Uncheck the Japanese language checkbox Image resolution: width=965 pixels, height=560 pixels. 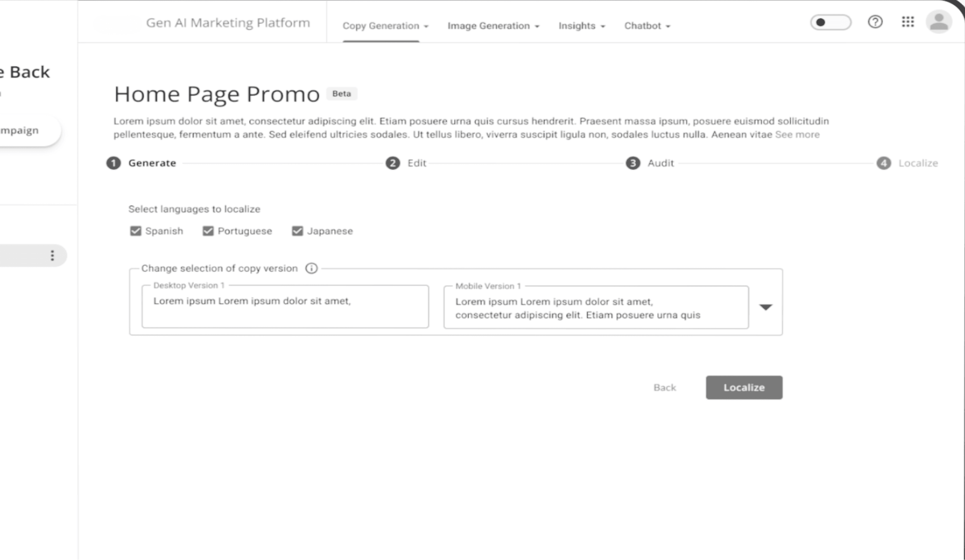297,231
